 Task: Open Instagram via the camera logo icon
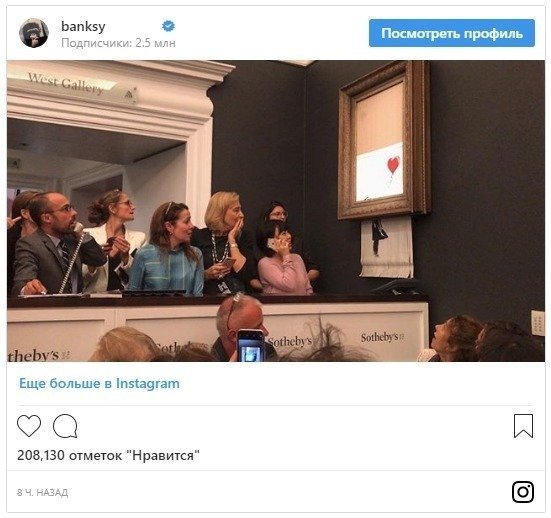click(523, 491)
